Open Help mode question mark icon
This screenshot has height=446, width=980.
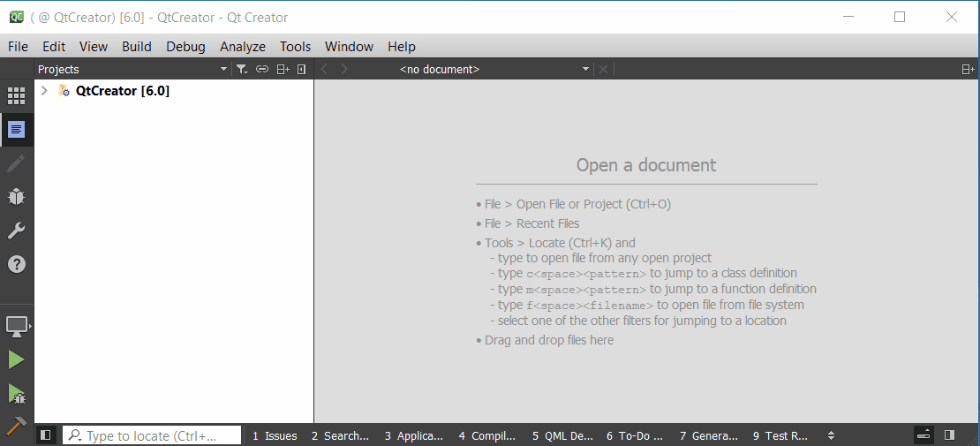pos(17,264)
